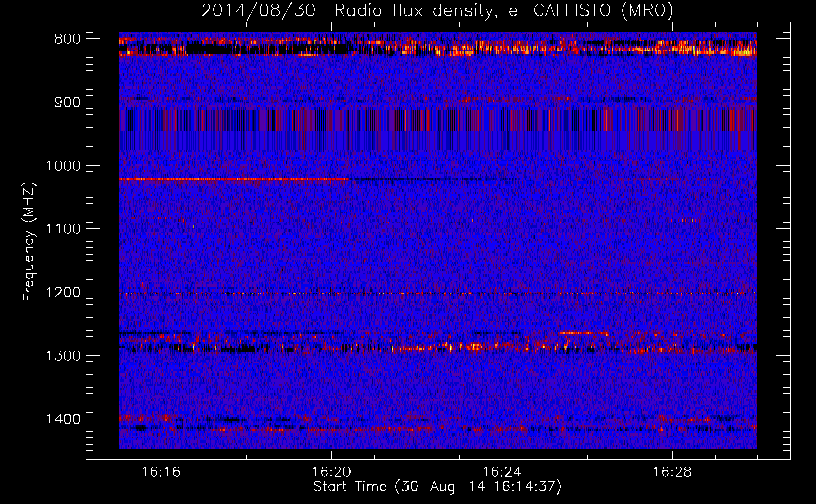
Task: Select the 1400 frequency tick label
Action: coord(63,419)
